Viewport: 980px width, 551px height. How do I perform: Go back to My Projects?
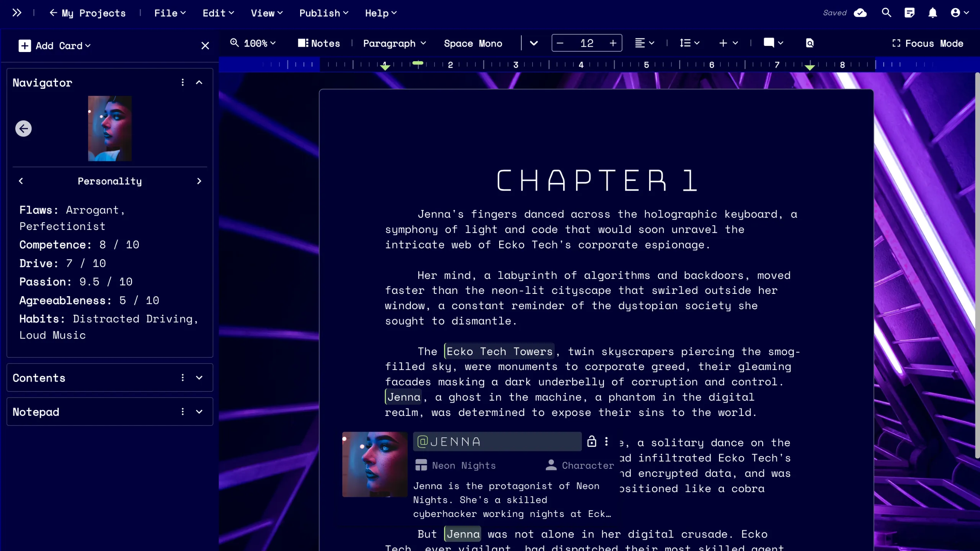[x=88, y=13]
